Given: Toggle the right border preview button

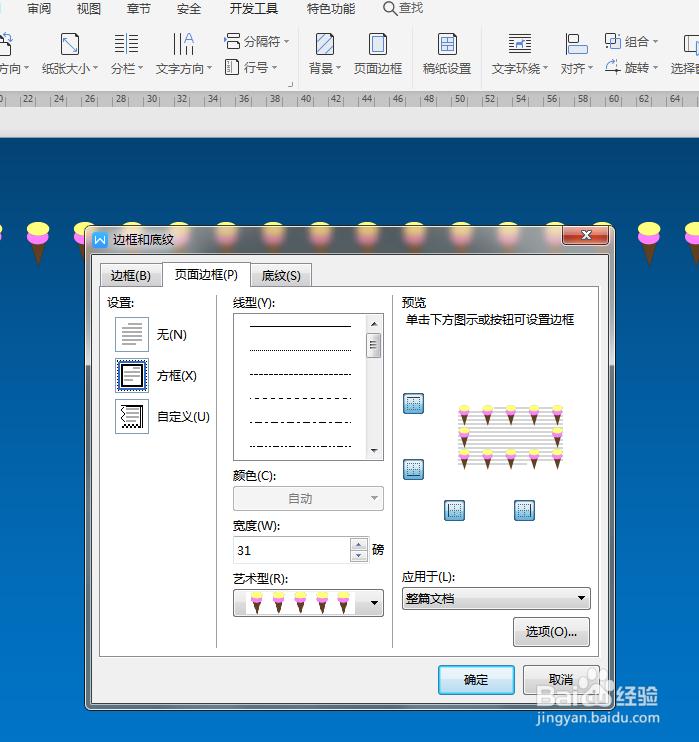Looking at the screenshot, I should 524,511.
